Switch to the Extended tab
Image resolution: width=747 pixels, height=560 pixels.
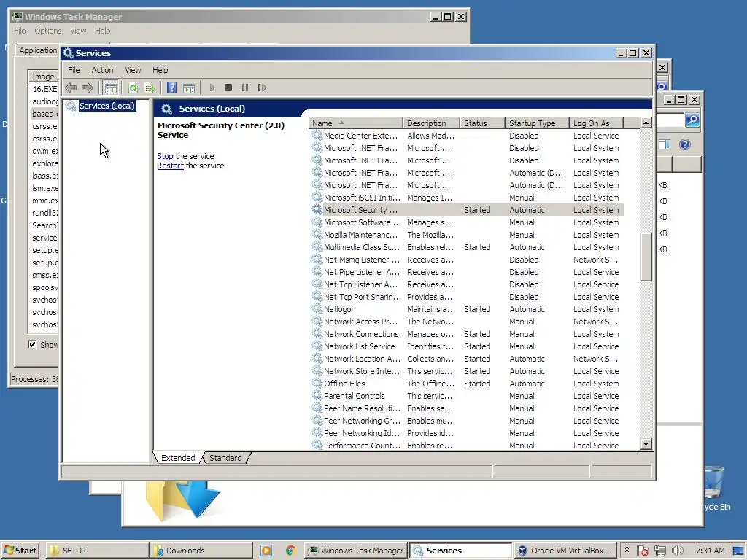(178, 458)
